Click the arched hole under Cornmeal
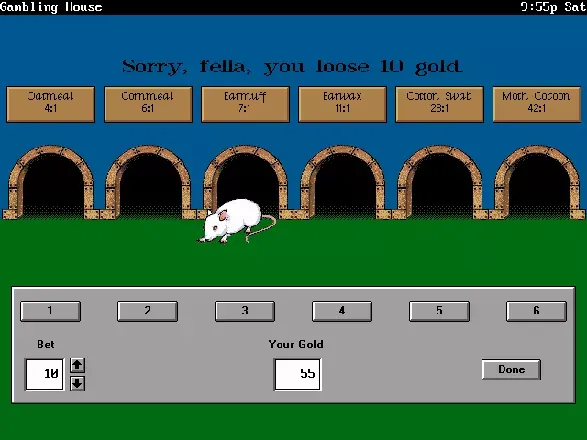Image resolution: width=587 pixels, height=440 pixels. pos(149,183)
